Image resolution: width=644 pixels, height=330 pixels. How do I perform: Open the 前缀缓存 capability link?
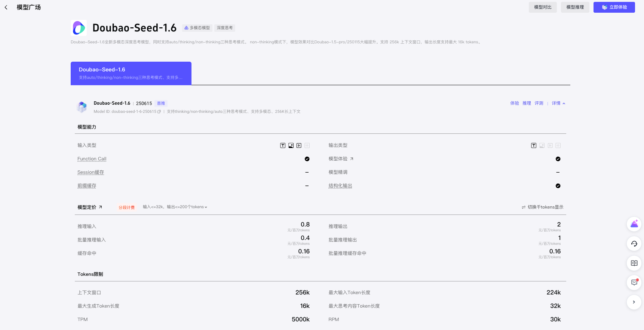87,186
